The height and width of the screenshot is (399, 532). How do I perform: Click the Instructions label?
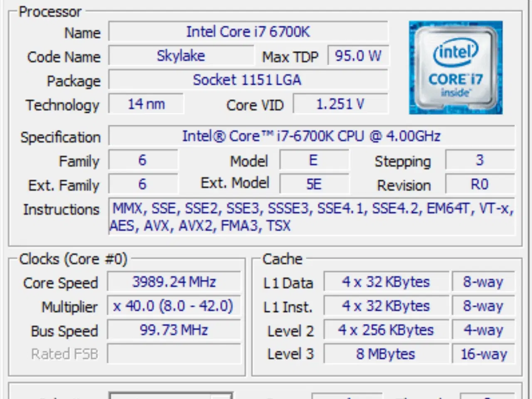(62, 209)
